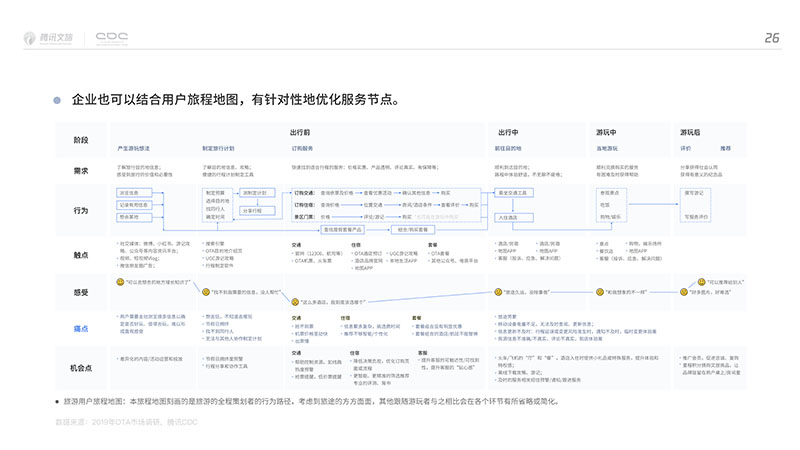The image size is (800, 450).
Task: Click the third behavior box under 记录有用信息
Action: tap(134, 217)
